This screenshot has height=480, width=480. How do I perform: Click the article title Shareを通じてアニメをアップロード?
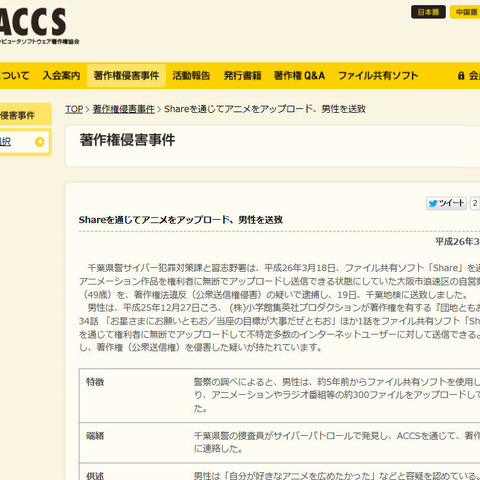(x=181, y=220)
